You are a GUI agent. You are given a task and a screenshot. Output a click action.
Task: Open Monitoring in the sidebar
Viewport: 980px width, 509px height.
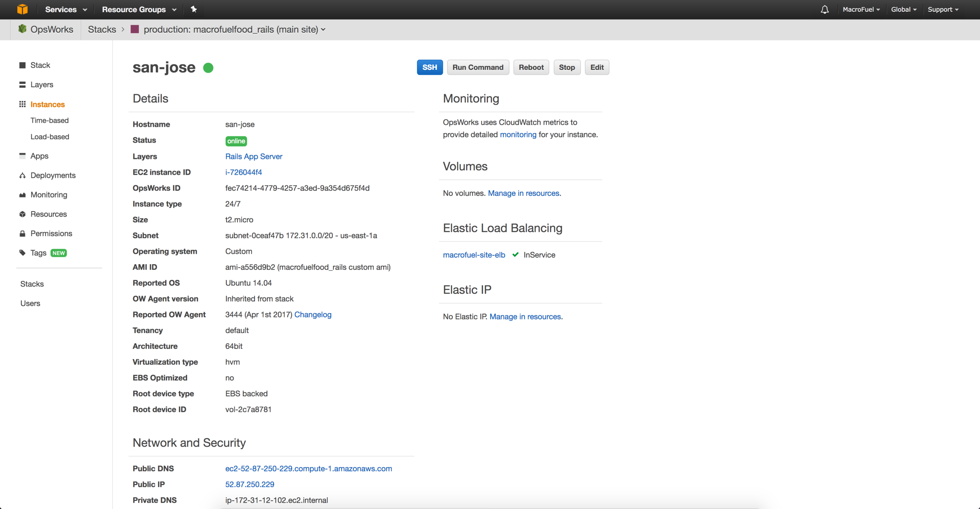tap(49, 195)
